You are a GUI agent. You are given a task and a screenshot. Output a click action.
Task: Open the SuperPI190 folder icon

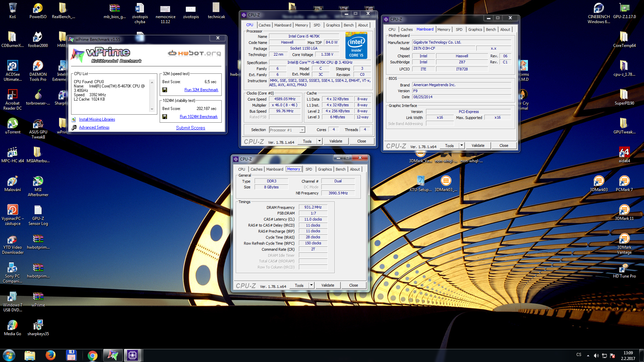point(624,97)
